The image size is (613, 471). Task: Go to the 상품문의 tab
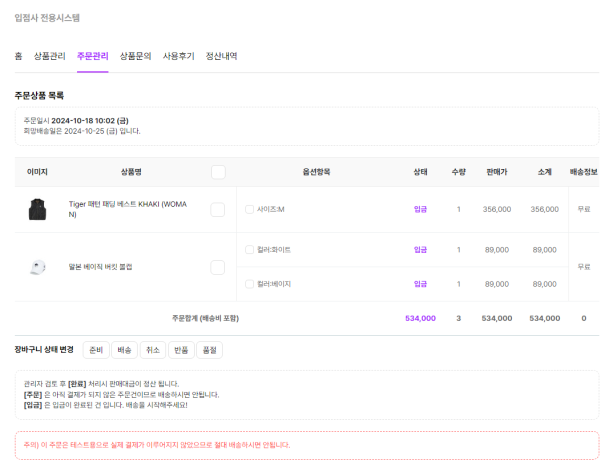click(x=136, y=56)
